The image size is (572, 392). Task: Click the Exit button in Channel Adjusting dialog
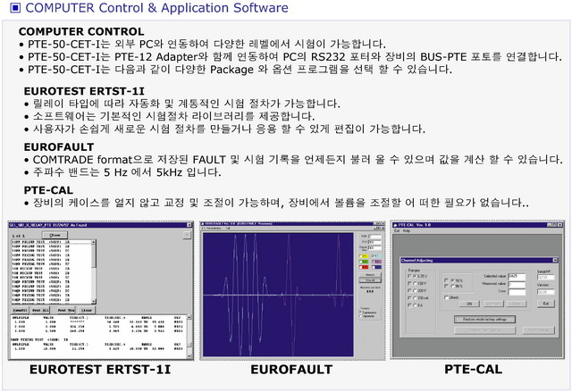(x=546, y=304)
